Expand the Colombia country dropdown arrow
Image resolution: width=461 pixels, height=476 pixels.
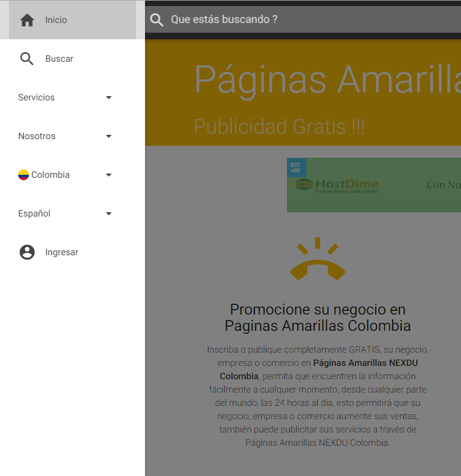tap(109, 175)
